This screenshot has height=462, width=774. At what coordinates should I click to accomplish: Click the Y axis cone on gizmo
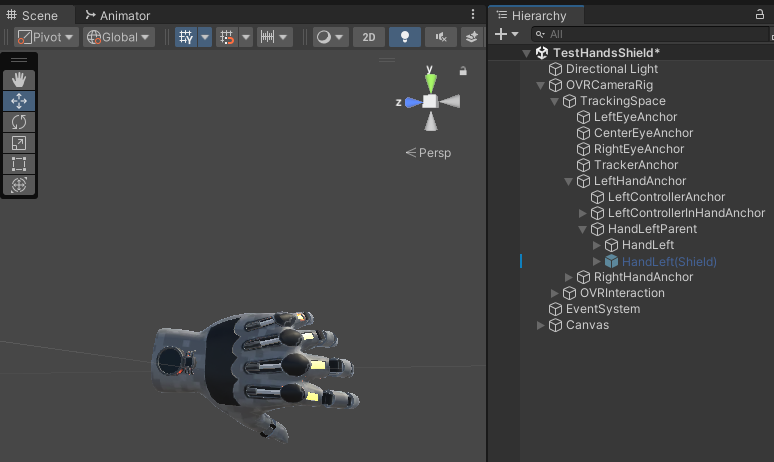coord(431,81)
